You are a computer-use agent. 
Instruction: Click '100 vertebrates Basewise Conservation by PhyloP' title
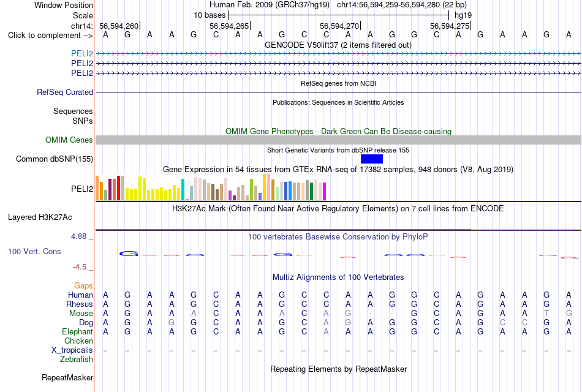[338, 237]
